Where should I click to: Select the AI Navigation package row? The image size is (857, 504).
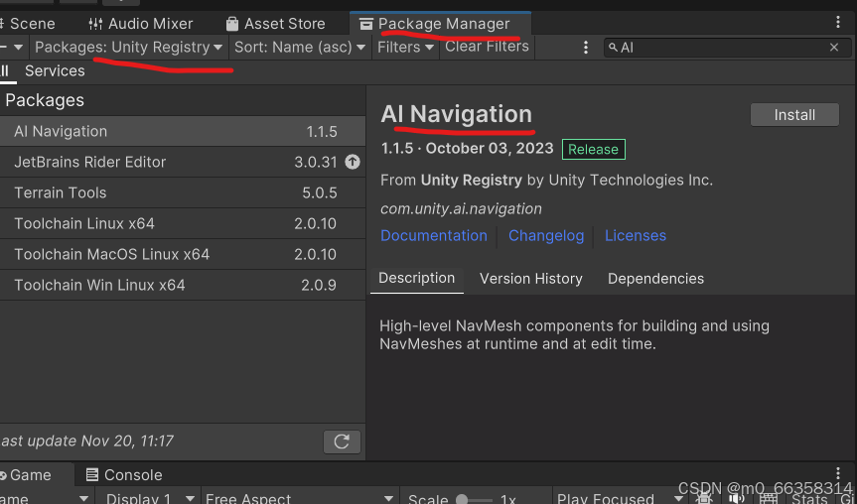pos(183,131)
